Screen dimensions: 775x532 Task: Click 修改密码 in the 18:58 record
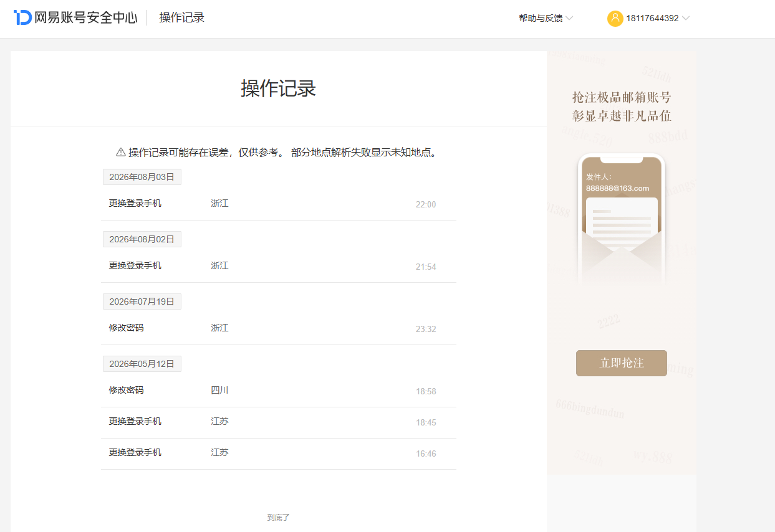tap(127, 390)
